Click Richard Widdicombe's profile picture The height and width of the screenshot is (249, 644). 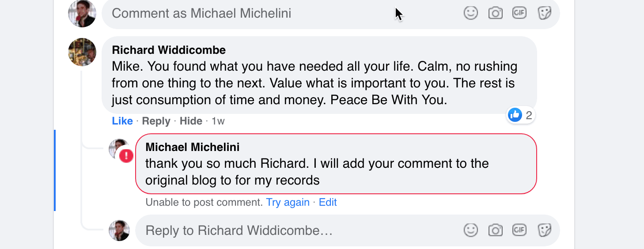click(82, 52)
